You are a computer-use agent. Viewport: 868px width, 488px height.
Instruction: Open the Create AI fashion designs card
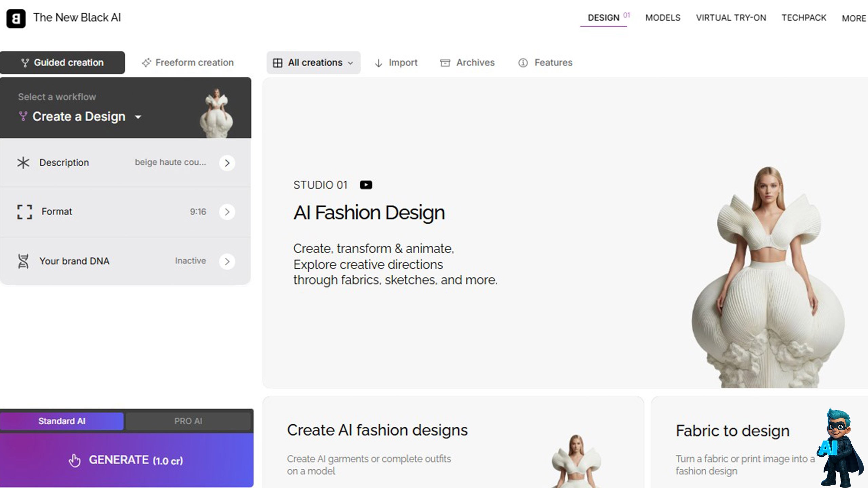tap(453, 442)
